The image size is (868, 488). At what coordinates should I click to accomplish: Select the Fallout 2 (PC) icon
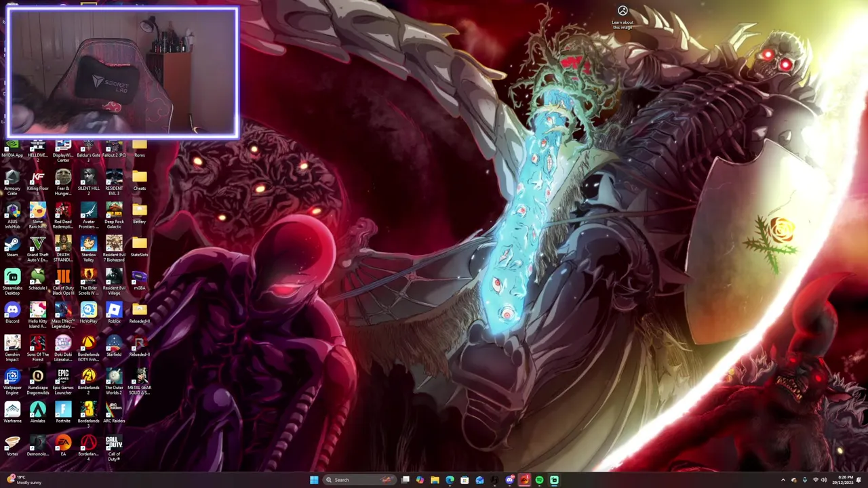click(x=114, y=149)
